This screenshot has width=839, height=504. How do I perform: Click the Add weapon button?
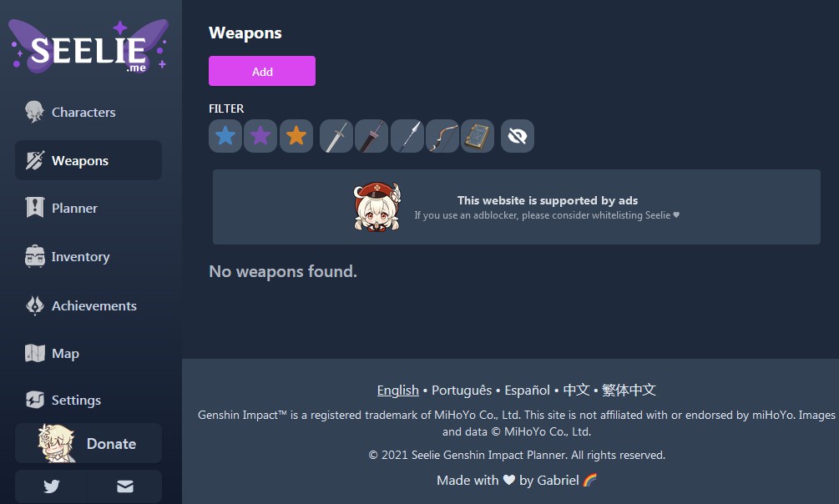tap(262, 71)
